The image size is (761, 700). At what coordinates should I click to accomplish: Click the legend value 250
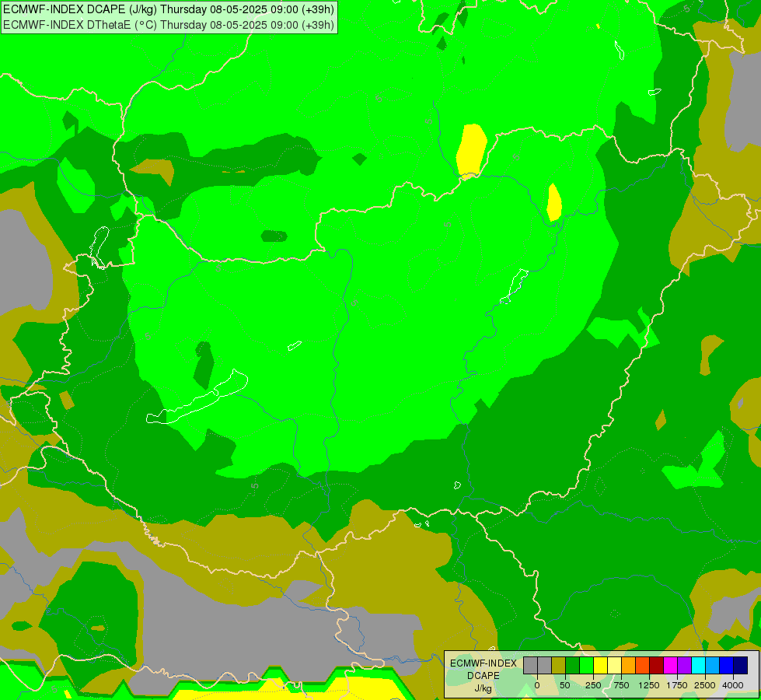pos(593,685)
